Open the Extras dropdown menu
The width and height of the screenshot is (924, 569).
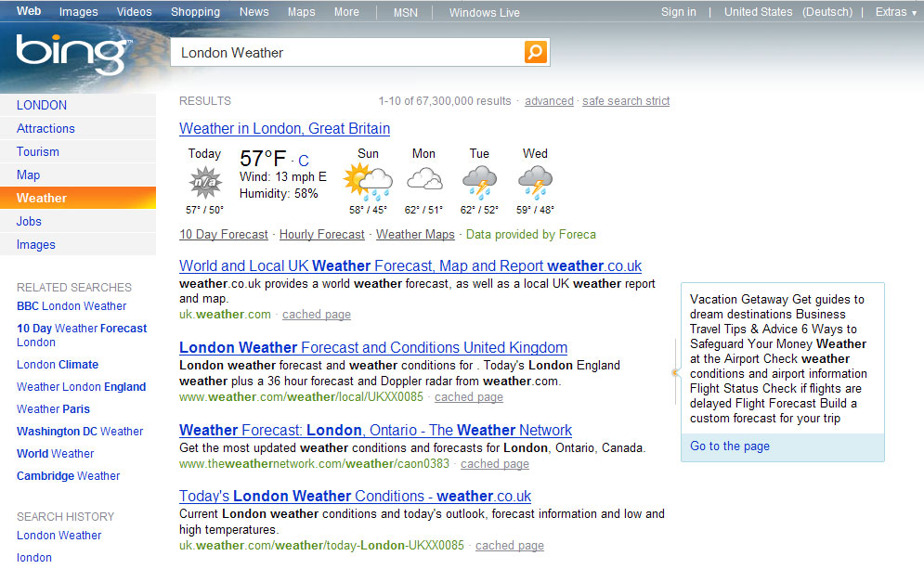pos(896,12)
